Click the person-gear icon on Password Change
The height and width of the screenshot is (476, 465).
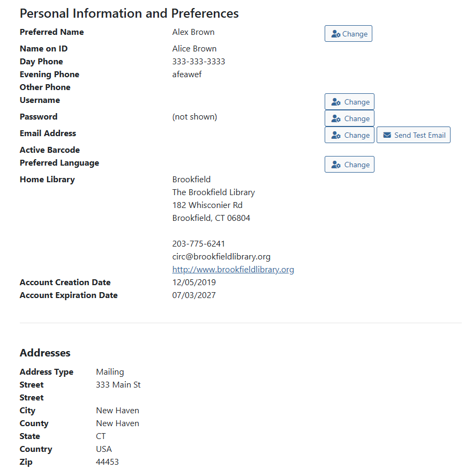[337, 118]
